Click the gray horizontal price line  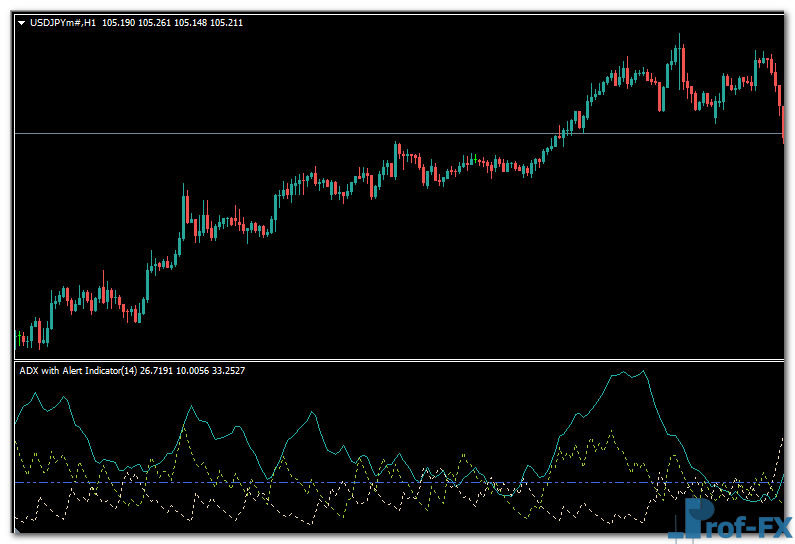pos(300,133)
